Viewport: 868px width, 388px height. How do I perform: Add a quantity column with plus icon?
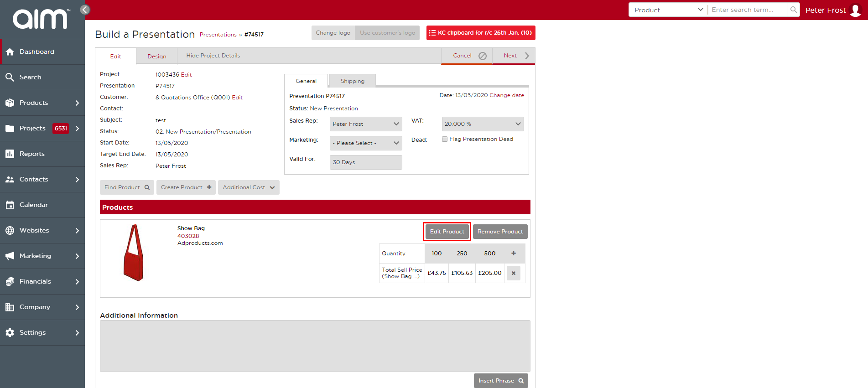click(514, 253)
